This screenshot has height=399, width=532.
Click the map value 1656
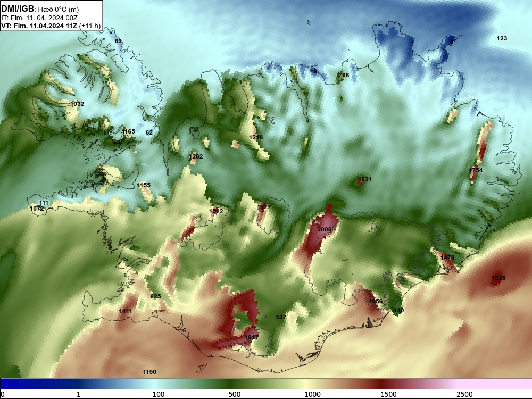(x=376, y=301)
